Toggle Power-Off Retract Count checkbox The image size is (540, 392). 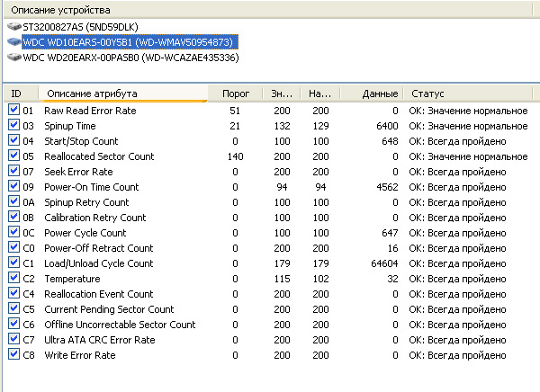pyautogui.click(x=13, y=247)
